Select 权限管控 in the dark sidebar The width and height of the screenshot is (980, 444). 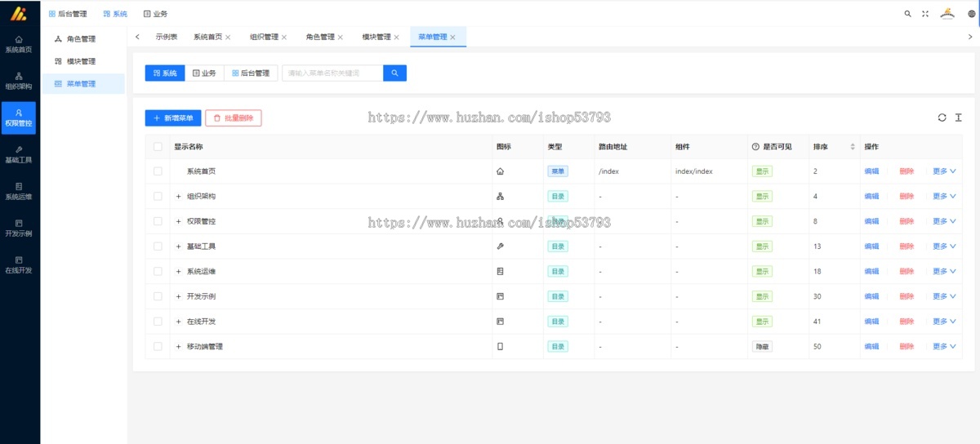19,118
